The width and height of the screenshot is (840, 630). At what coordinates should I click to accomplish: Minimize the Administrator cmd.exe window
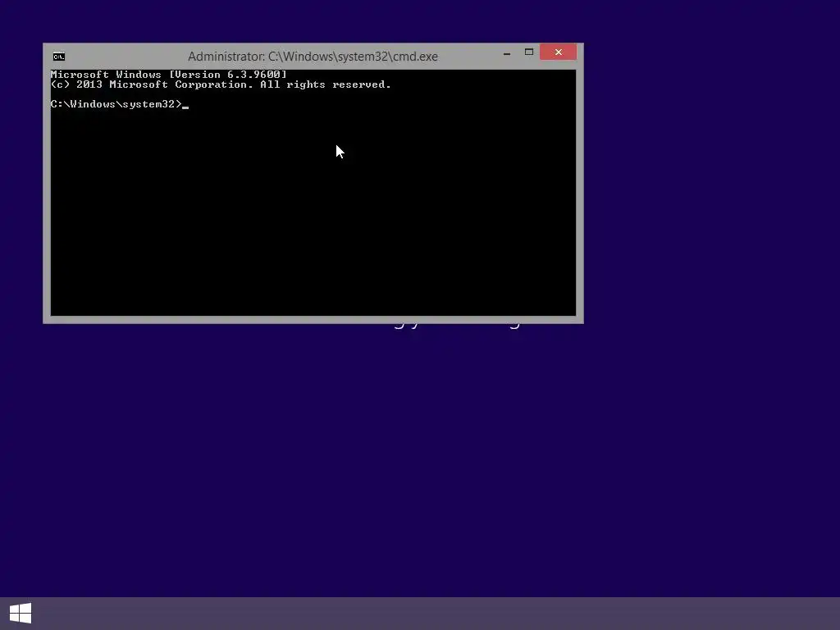[x=507, y=52]
